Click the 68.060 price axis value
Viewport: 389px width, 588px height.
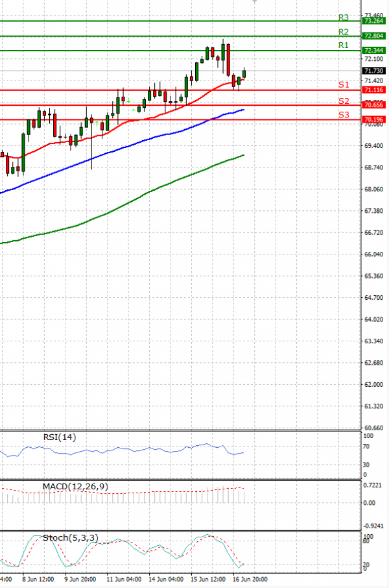tap(373, 190)
